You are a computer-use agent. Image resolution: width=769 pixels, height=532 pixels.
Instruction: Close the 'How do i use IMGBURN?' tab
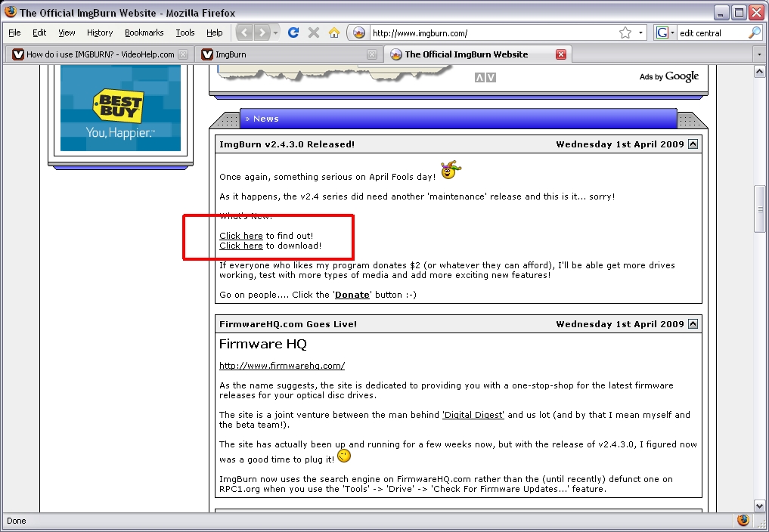tap(182, 54)
